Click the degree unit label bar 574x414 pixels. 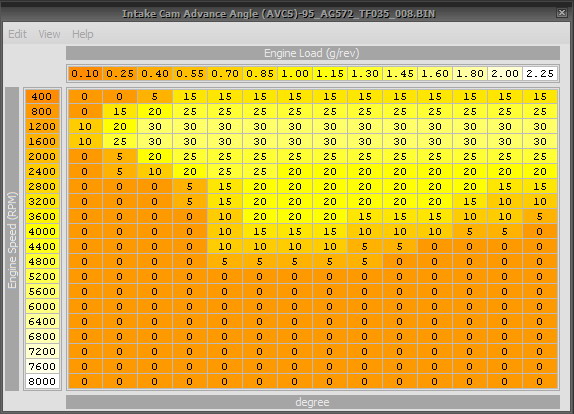[313, 402]
